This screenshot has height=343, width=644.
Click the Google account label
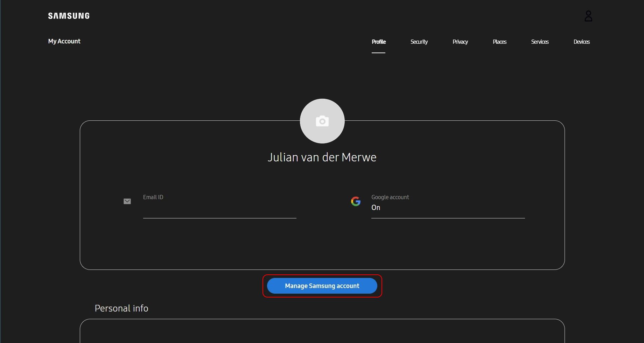[x=390, y=197]
